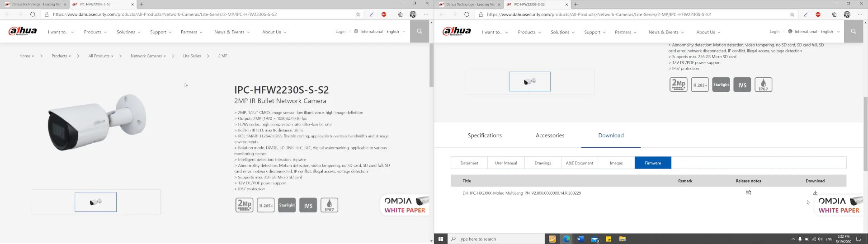Screen dimensions: 868x244
Task: Click camera thumbnail in right window gallery
Action: click(x=530, y=81)
